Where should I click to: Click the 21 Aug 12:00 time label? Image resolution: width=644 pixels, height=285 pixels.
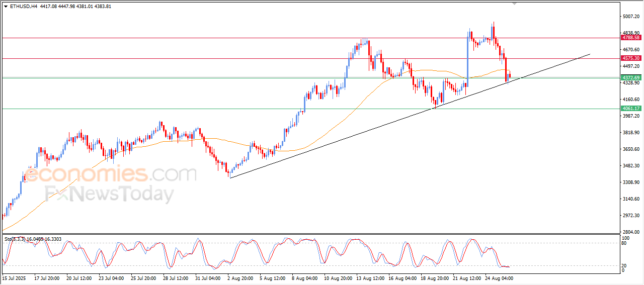pos(467,277)
